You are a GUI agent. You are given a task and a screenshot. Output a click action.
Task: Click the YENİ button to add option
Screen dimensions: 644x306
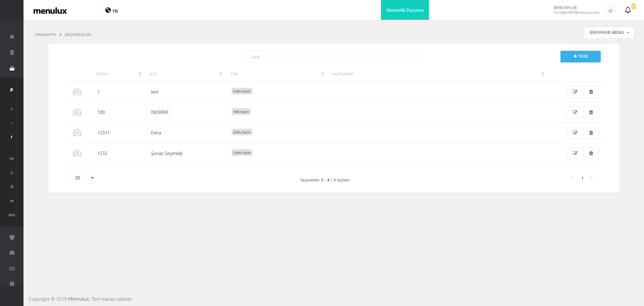click(x=580, y=56)
